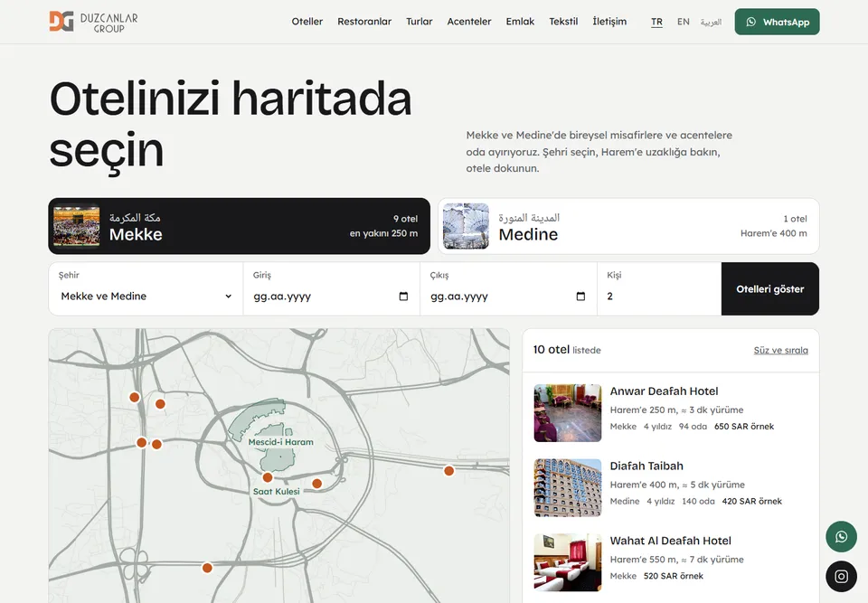Open Anwar Deafah Hotel thumbnail
This screenshot has width=868, height=603.
point(568,413)
